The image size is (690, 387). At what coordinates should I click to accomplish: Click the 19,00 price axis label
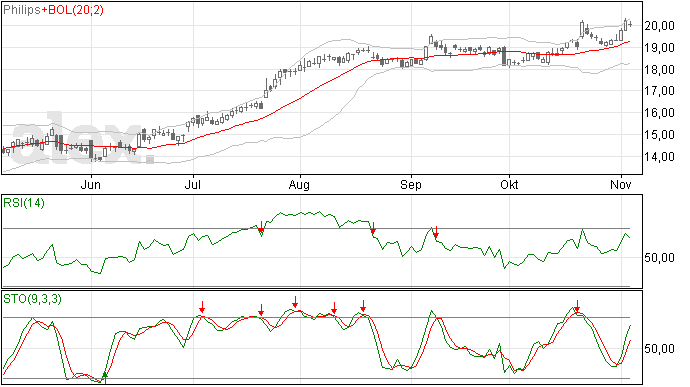click(x=659, y=48)
